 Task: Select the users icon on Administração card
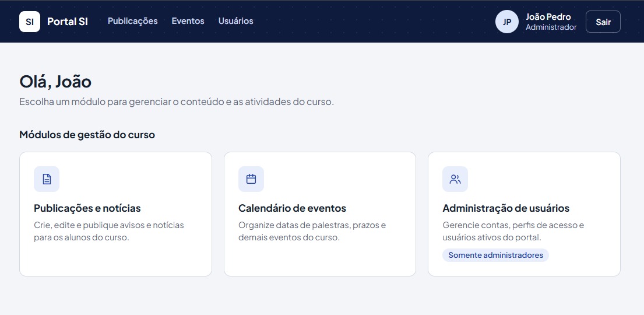[x=455, y=179]
